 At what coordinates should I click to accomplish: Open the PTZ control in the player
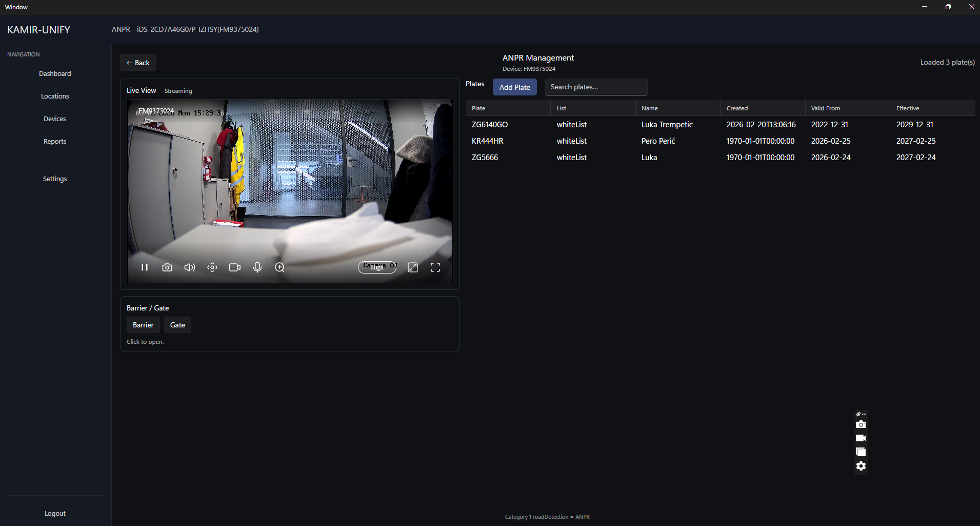[212, 267]
